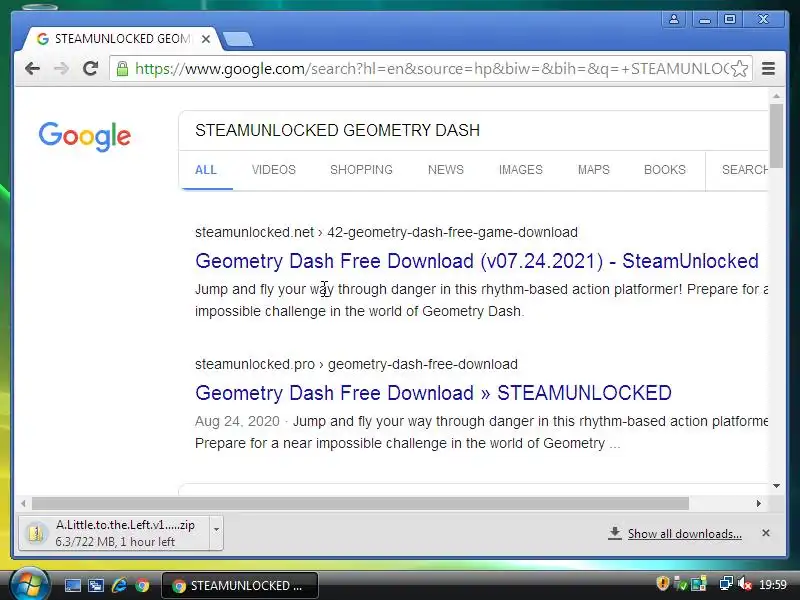Click the vertical scrollbar thumb
Image resolution: width=800 pixels, height=600 pixels.
(777, 136)
